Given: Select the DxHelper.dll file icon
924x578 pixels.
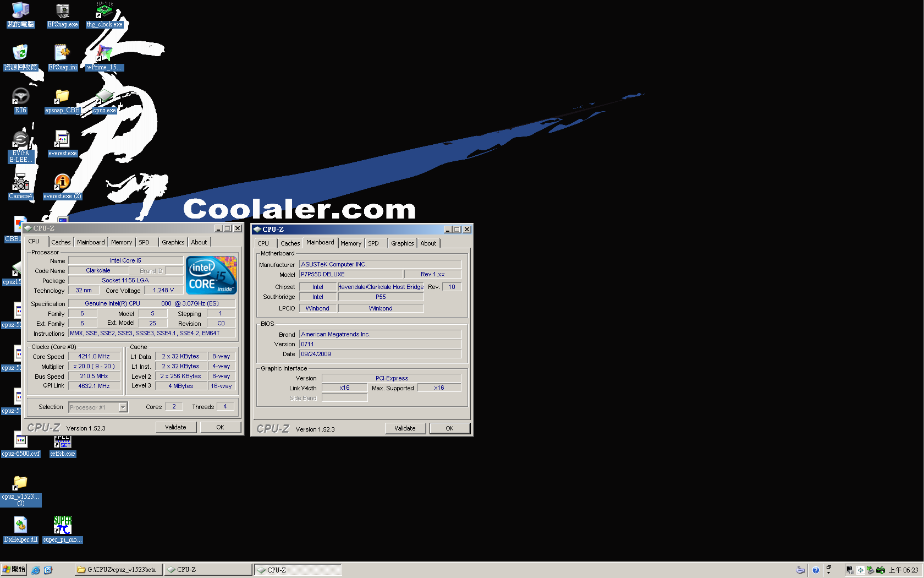Looking at the screenshot, I should pyautogui.click(x=20, y=530).
